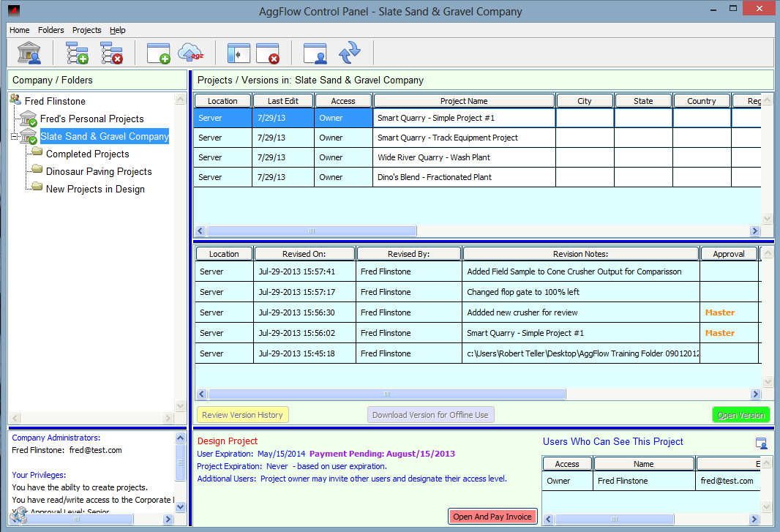
Task: Click the Review Version History button
Action: click(242, 415)
